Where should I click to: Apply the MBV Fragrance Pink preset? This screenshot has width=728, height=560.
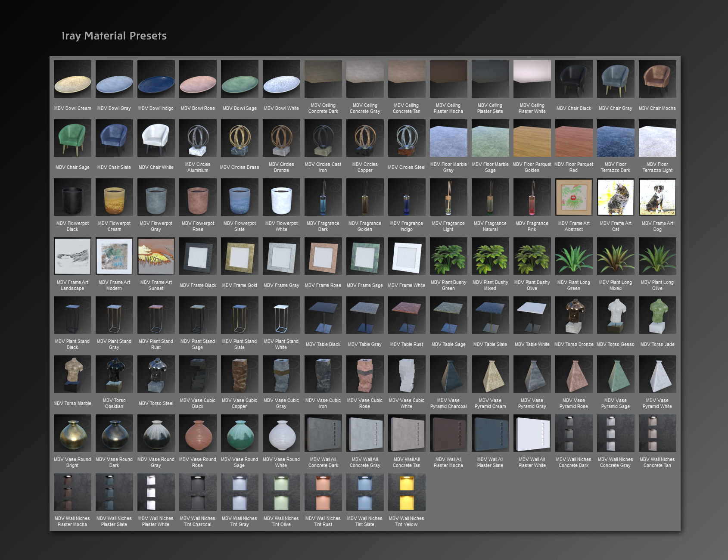[532, 197]
